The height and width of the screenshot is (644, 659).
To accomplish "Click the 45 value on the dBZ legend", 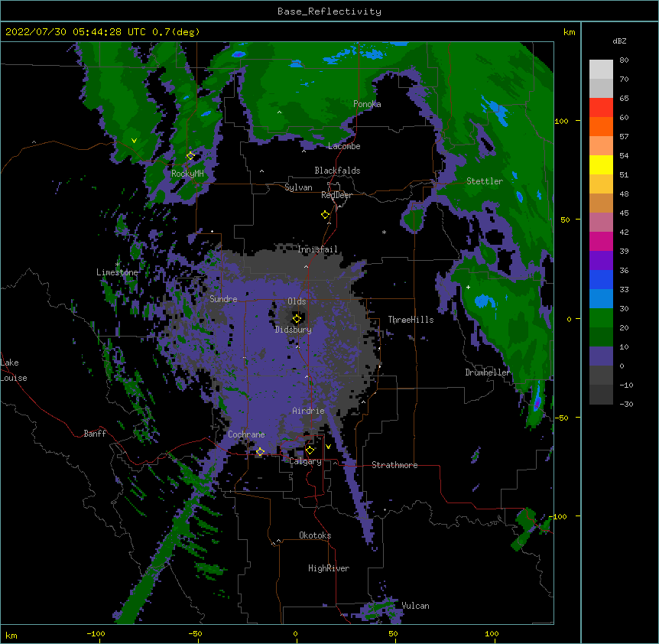I will tap(624, 213).
